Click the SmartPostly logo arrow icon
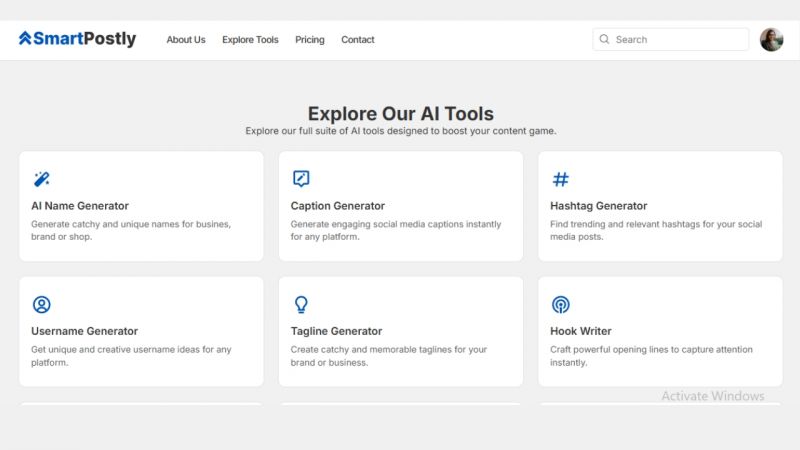This screenshot has height=450, width=800. 25,38
